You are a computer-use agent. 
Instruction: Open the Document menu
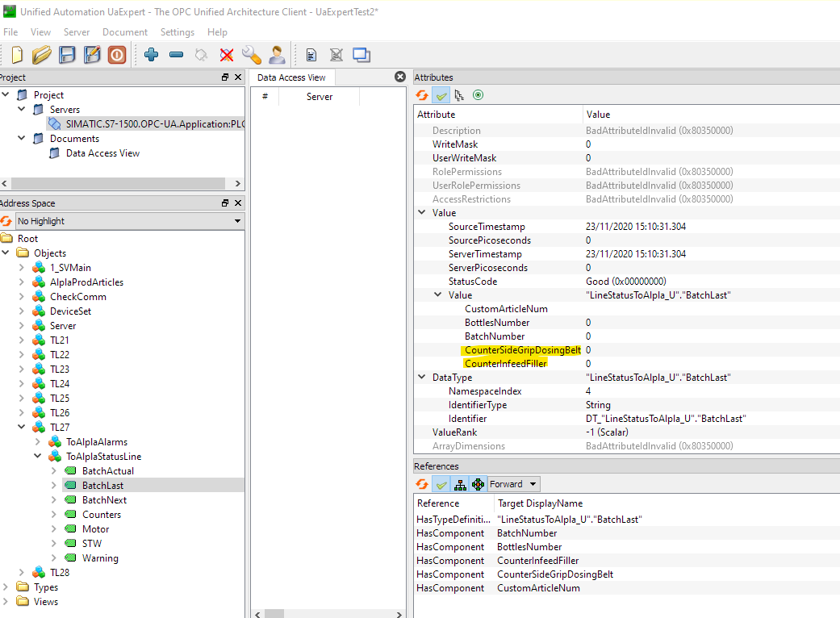tap(125, 32)
